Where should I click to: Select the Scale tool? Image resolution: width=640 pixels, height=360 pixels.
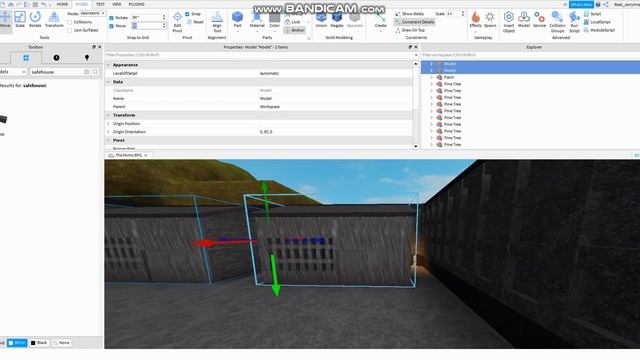point(20,20)
